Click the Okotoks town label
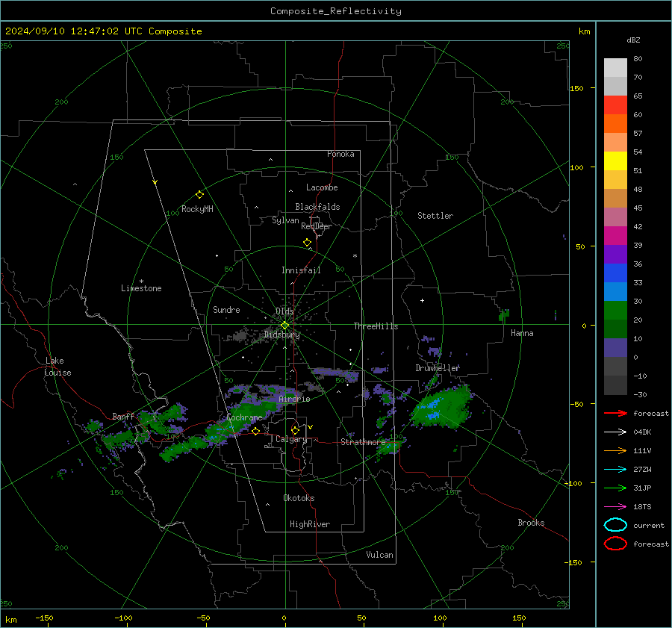The height and width of the screenshot is (628, 672). pyautogui.click(x=299, y=498)
